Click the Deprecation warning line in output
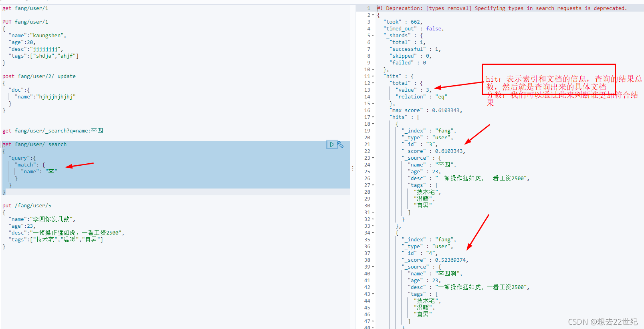 click(x=502, y=8)
